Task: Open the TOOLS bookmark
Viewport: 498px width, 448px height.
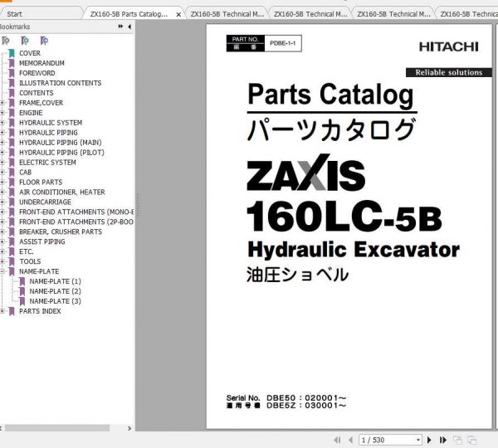Action: click(x=30, y=261)
